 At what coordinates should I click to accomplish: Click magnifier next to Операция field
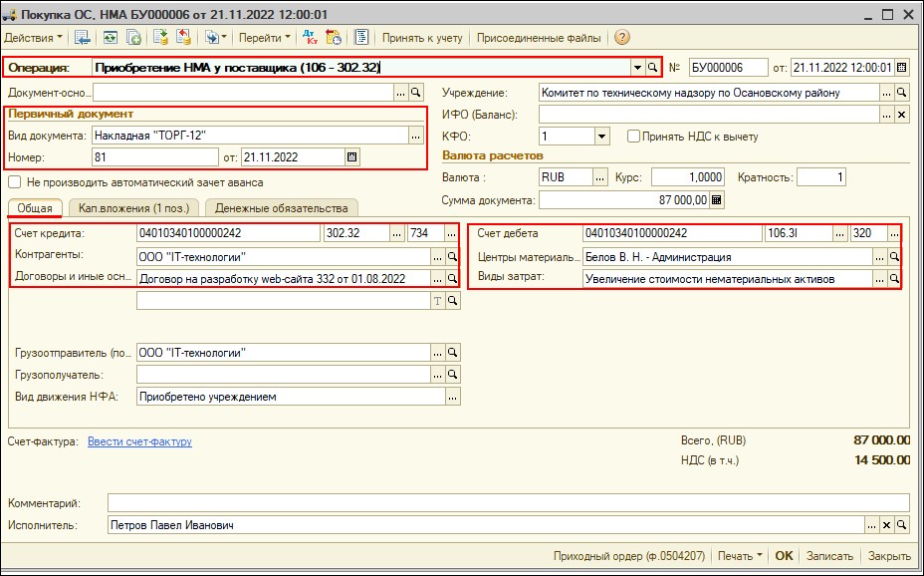point(652,68)
